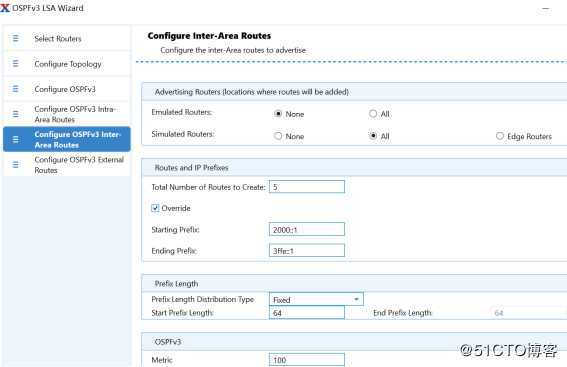The height and width of the screenshot is (367, 567).
Task: Click the list icon beside Configure OSPFv3 External Routes
Action: tap(16, 165)
